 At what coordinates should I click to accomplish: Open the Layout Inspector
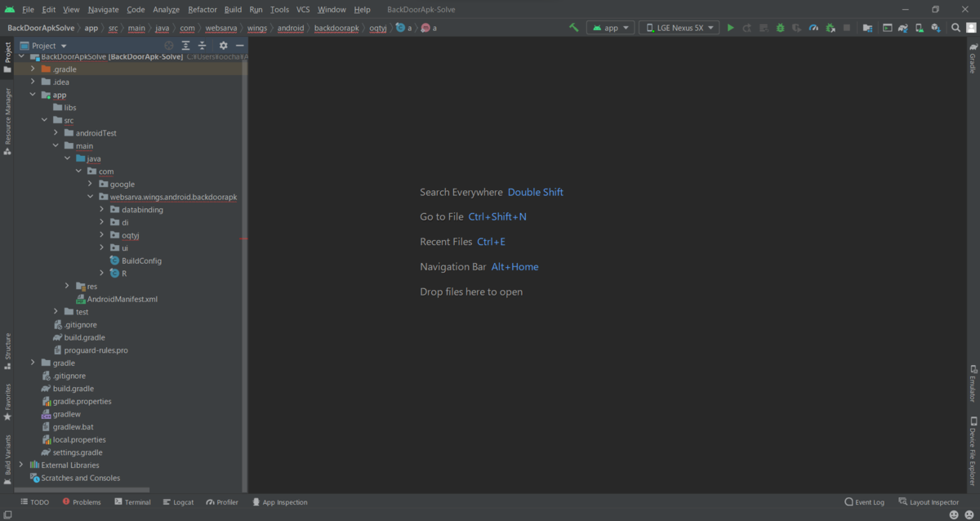click(x=929, y=502)
